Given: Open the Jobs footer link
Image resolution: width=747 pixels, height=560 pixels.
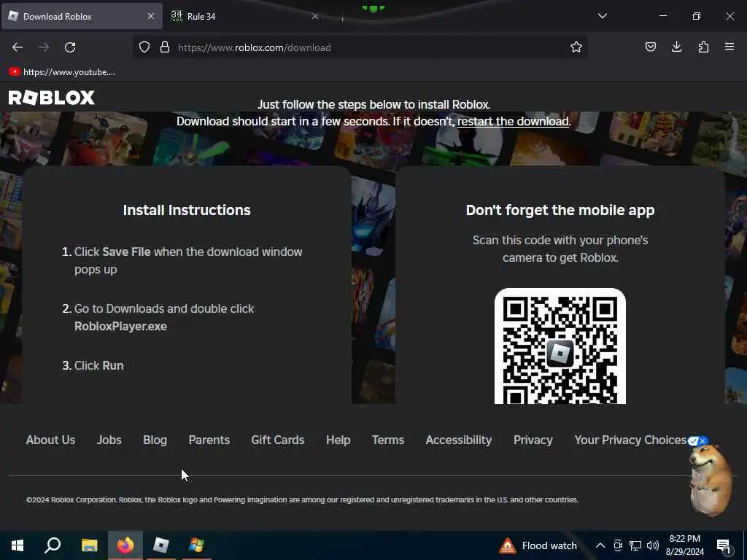Looking at the screenshot, I should coord(109,440).
